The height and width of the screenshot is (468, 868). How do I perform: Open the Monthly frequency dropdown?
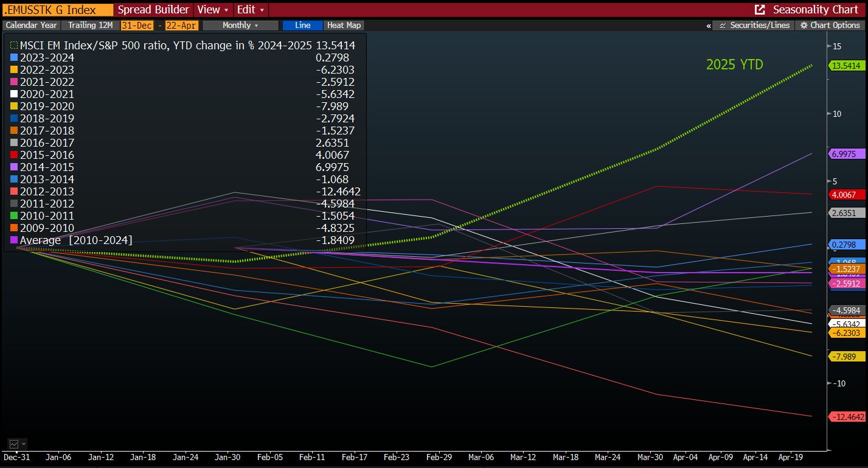[240, 26]
